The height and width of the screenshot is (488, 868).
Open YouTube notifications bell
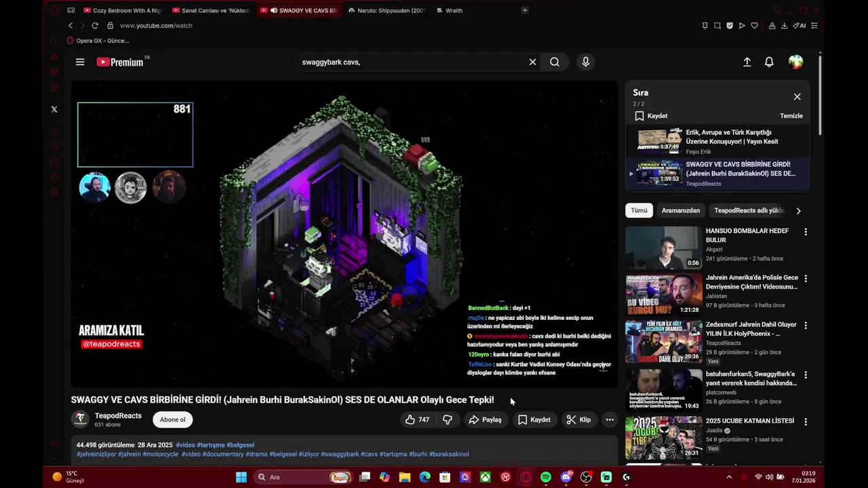[x=769, y=62]
